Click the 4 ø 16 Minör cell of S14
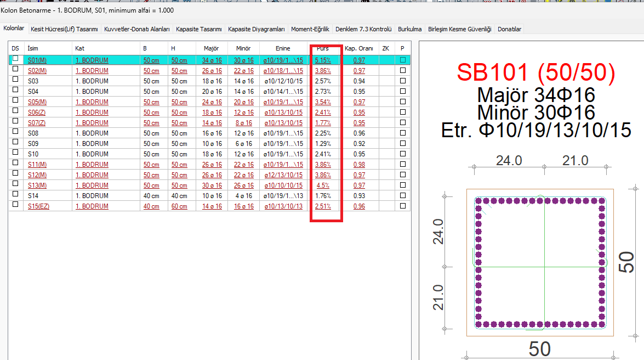This screenshot has width=644, height=360. point(243,196)
